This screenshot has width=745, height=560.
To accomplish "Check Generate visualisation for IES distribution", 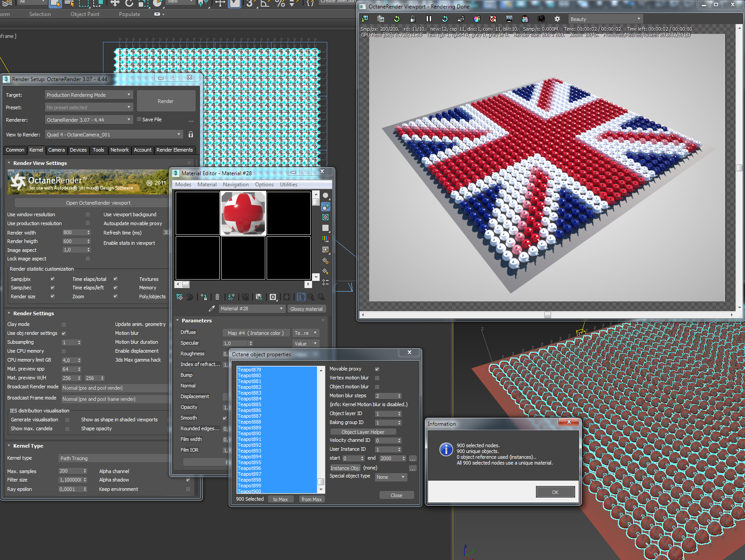I will coord(67,420).
